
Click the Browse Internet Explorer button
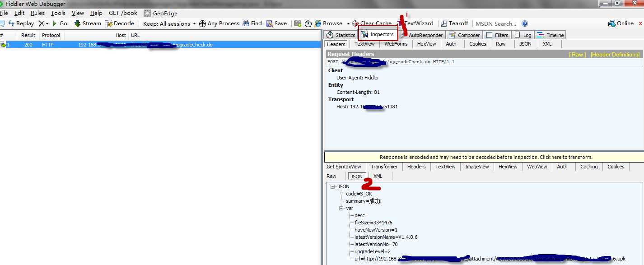329,23
